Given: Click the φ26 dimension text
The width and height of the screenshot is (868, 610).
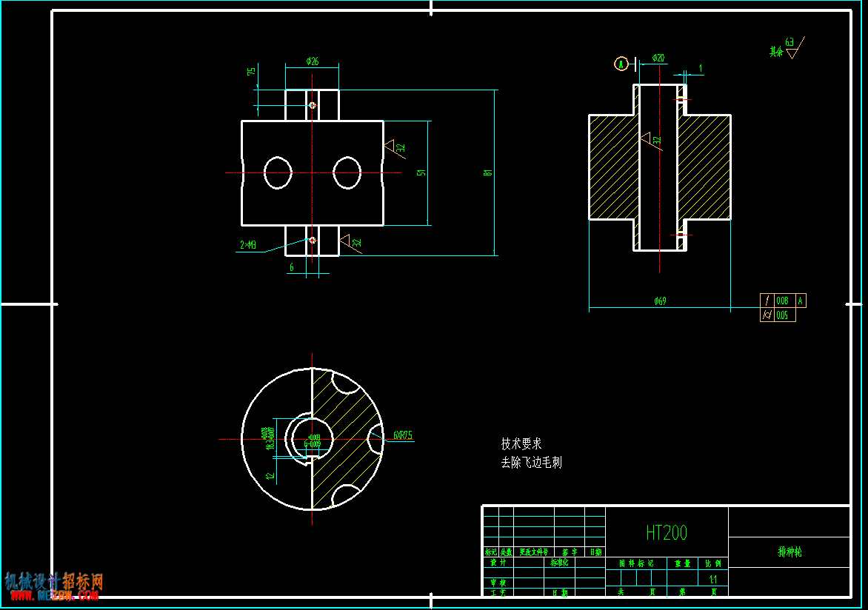Looking at the screenshot, I should coord(313,61).
